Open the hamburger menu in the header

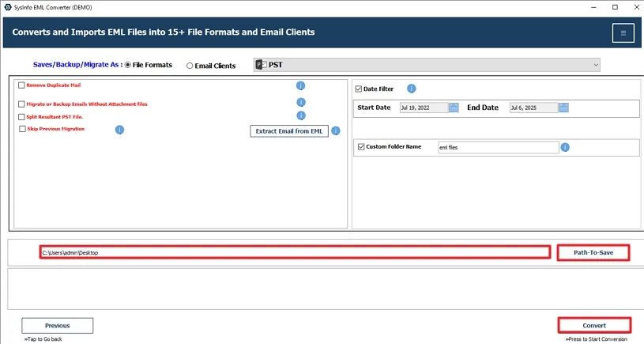coord(623,32)
